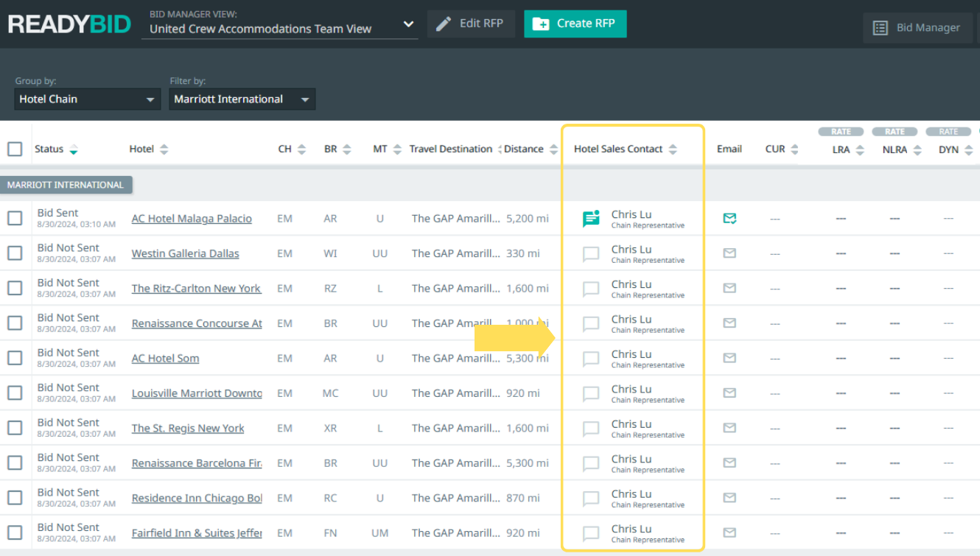Sort by DYN rate column
Screen dimensions: 980x556
[x=970, y=150]
